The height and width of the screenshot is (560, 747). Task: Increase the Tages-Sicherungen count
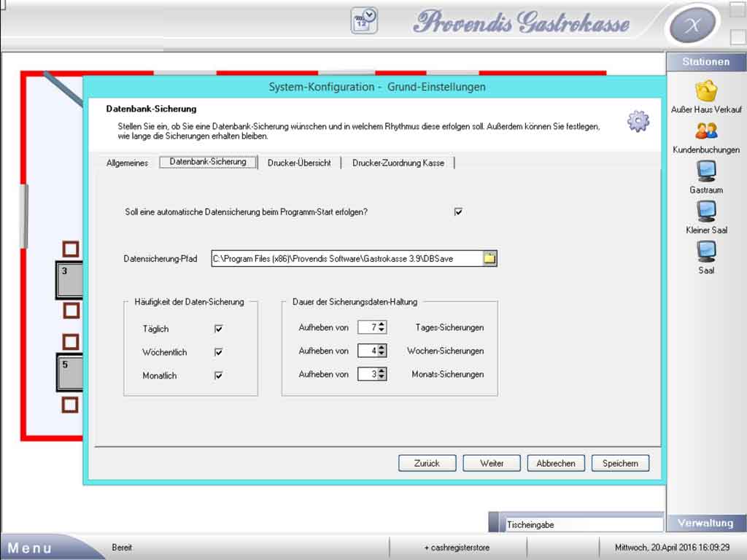coord(382,324)
